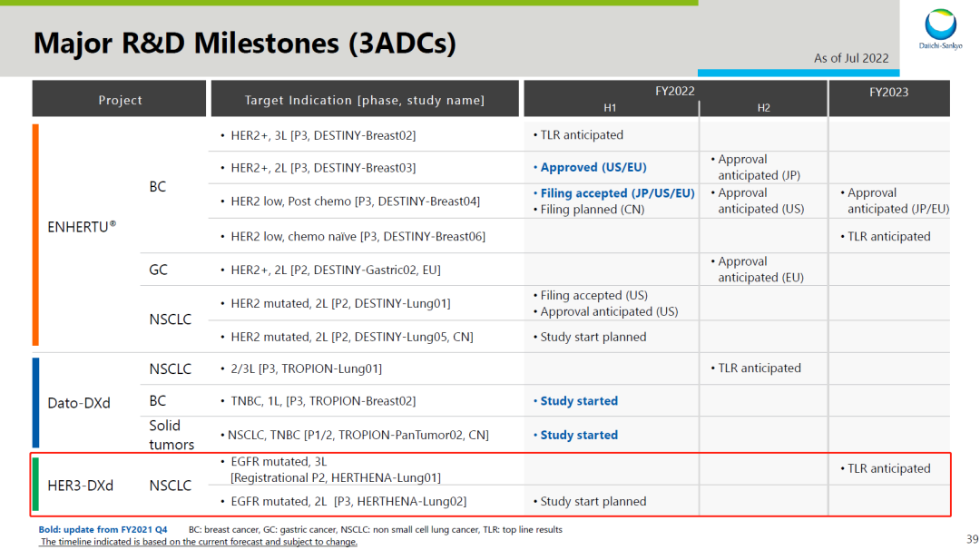Click the 'As of Jul 2022' date text
This screenshot has height=550, width=980.
click(x=850, y=58)
